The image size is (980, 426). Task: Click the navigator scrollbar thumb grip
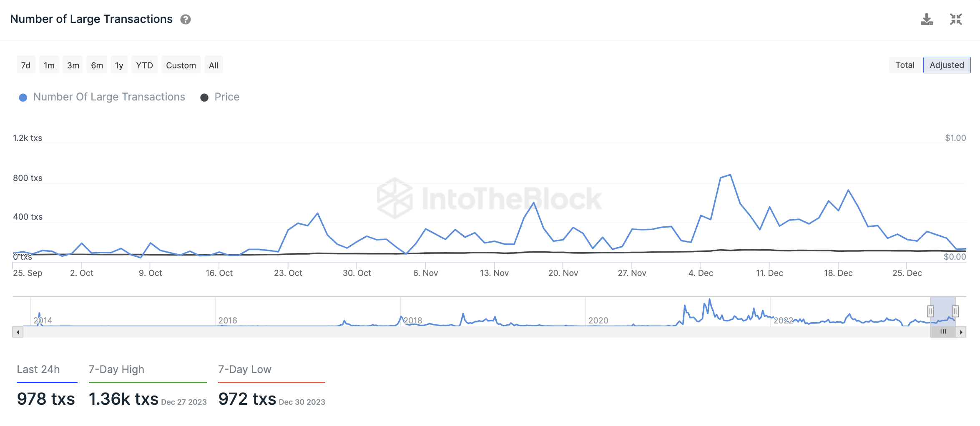(943, 332)
